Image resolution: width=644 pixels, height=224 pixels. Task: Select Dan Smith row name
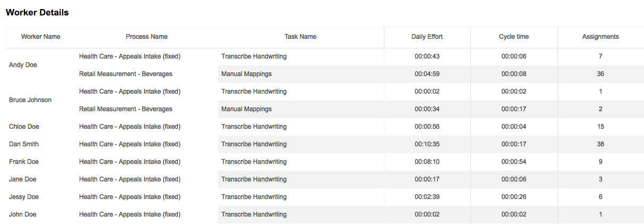click(x=24, y=144)
